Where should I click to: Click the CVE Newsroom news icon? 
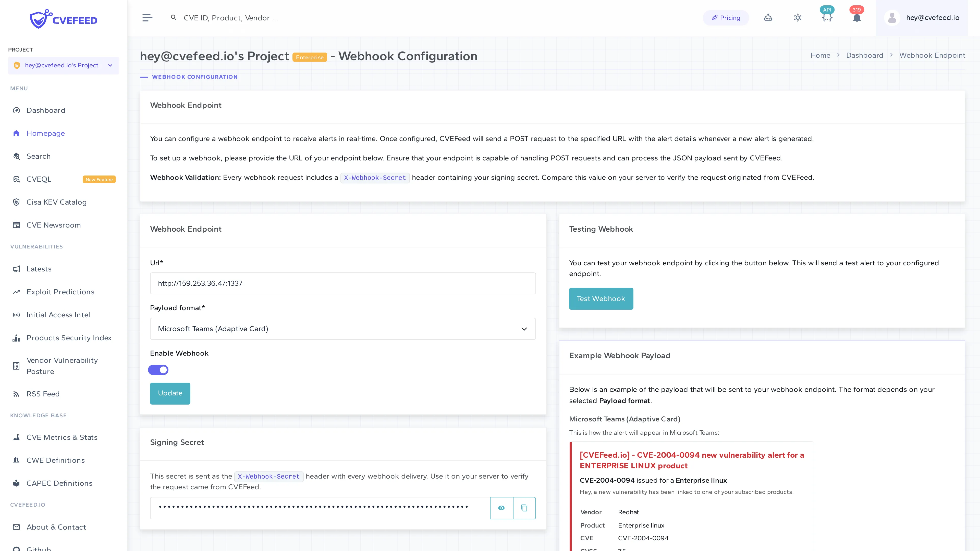[16, 225]
